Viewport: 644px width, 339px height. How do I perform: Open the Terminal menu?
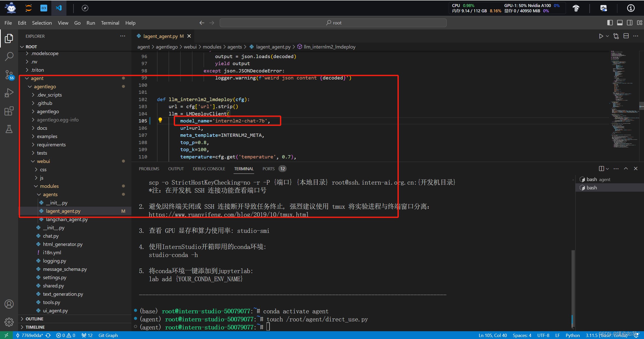click(x=110, y=23)
